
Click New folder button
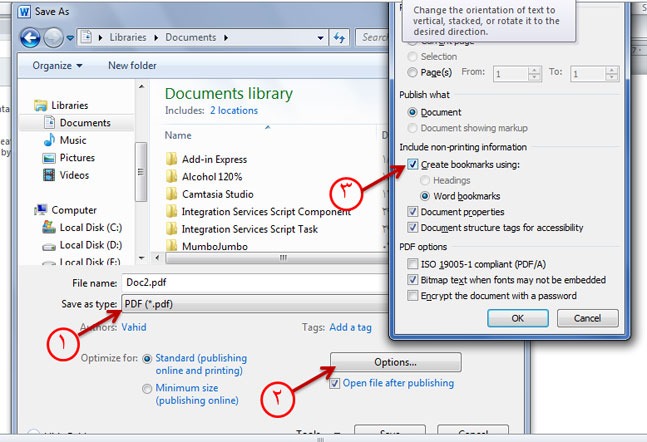(132, 66)
